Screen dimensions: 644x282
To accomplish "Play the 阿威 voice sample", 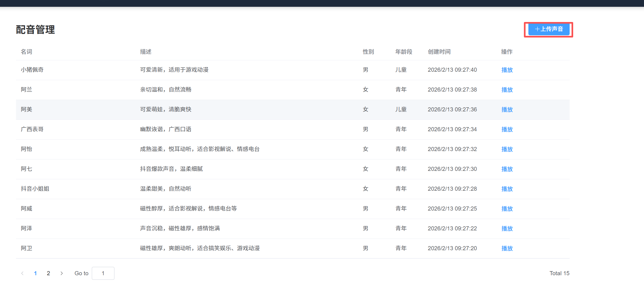I will [507, 209].
